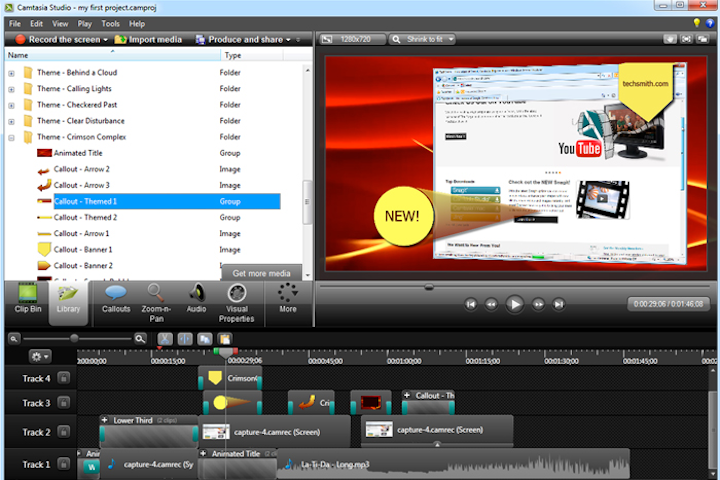Step forward in the preview
This screenshot has height=480, width=720.
538,304
